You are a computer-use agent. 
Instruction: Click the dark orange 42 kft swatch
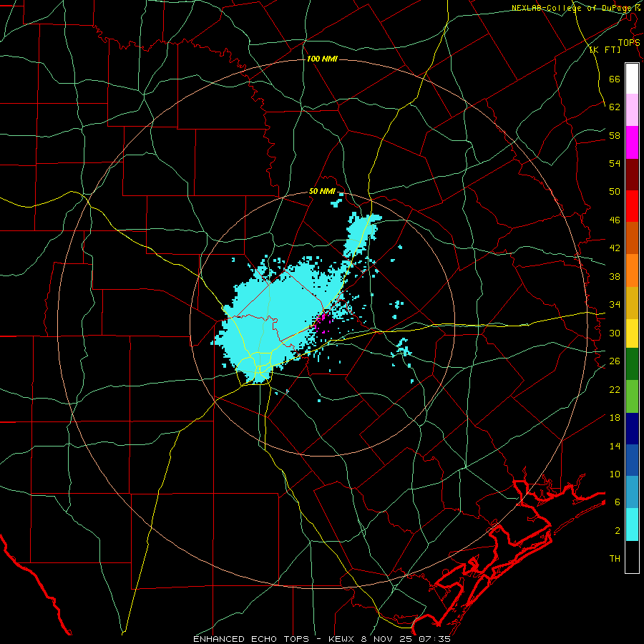(x=632, y=238)
